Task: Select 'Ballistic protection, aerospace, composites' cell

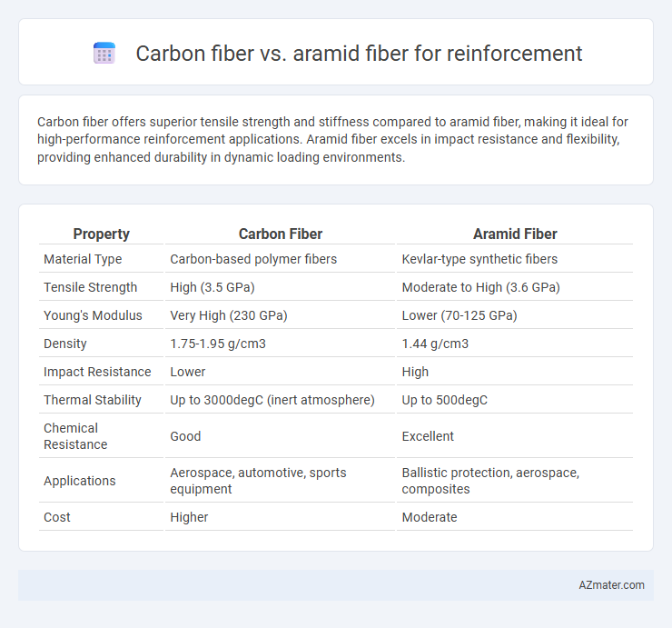Action: tap(490, 481)
